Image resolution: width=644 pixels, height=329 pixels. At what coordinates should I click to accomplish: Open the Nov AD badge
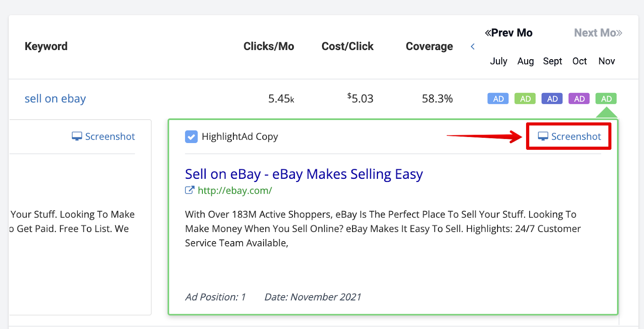(606, 99)
